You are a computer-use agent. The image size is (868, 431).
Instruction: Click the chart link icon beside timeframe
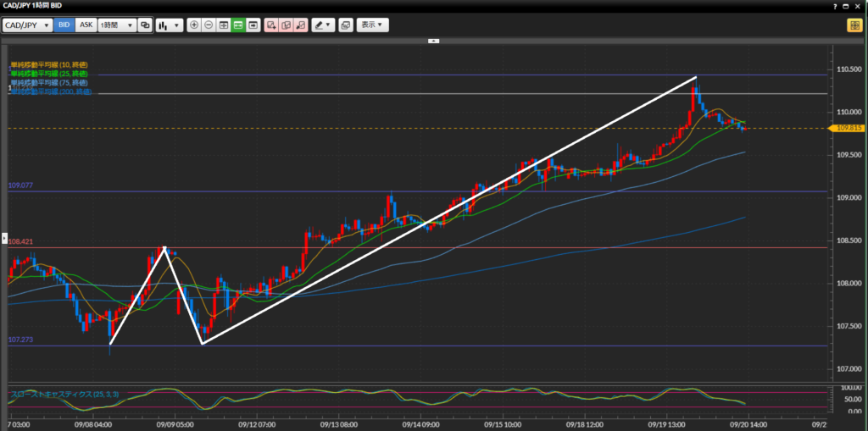(x=145, y=25)
